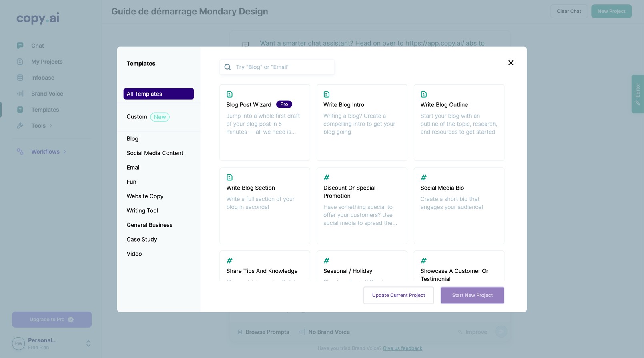Click the hashtag icon on Discount Or Special Promotion
This screenshot has height=358, width=644.
(x=327, y=178)
